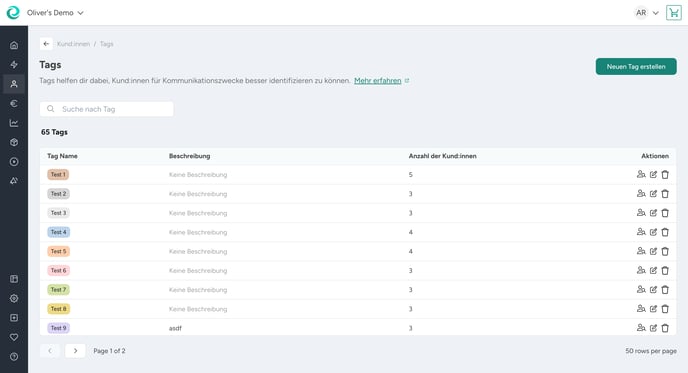
Task: Open the AR user menu dropdown
Action: [x=646, y=13]
